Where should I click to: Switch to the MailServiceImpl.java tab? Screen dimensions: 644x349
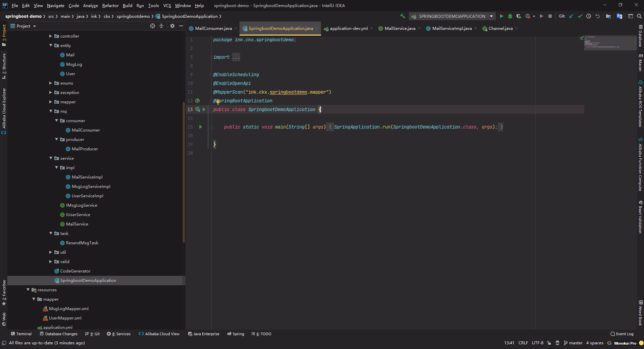point(451,29)
